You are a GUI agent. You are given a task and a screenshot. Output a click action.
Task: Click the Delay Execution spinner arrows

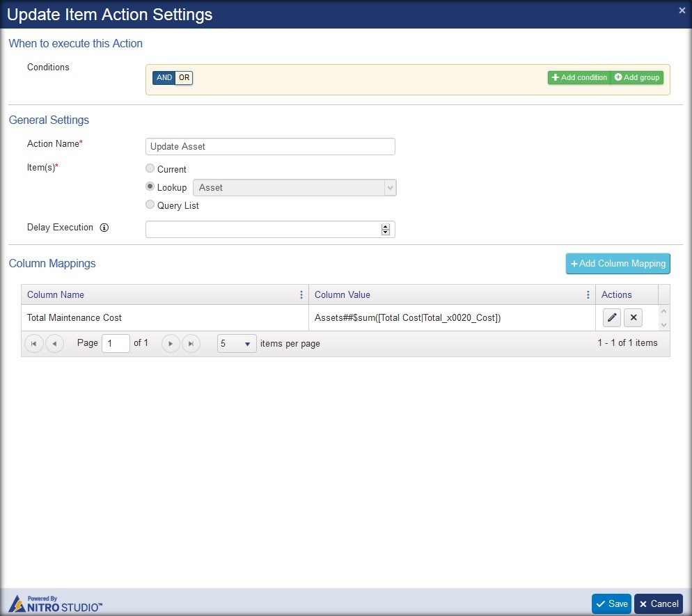tap(385, 230)
